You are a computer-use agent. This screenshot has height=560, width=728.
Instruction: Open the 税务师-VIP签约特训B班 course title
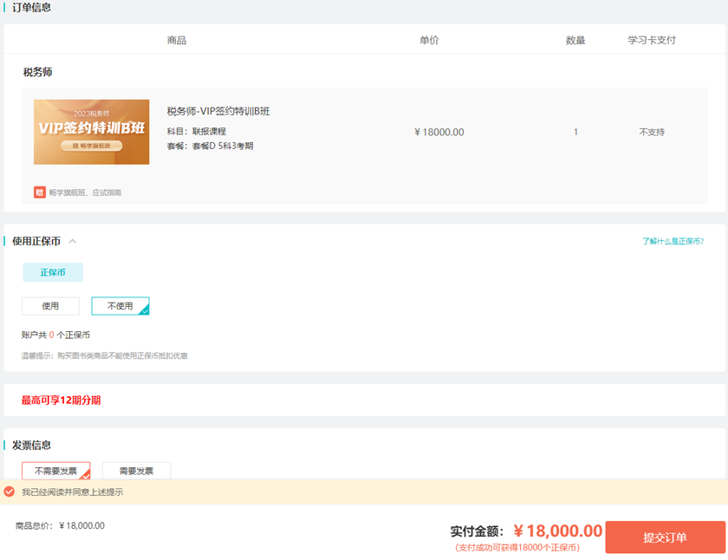(x=218, y=111)
